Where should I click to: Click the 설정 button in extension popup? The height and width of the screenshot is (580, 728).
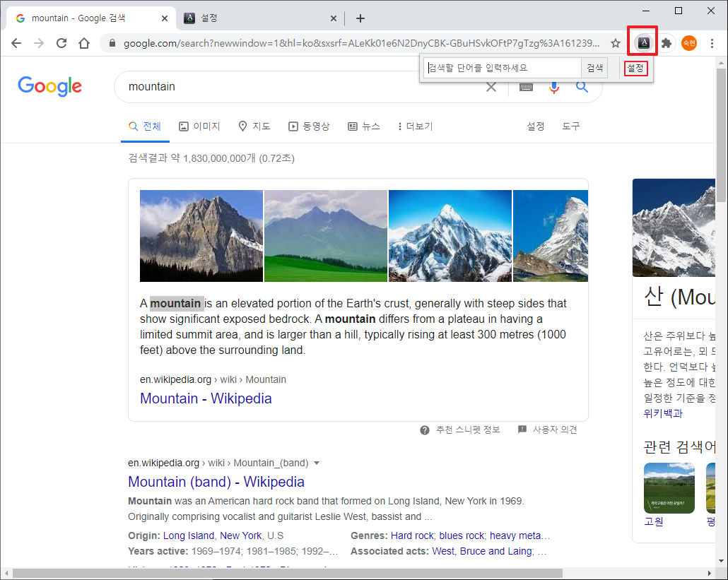[x=635, y=69]
